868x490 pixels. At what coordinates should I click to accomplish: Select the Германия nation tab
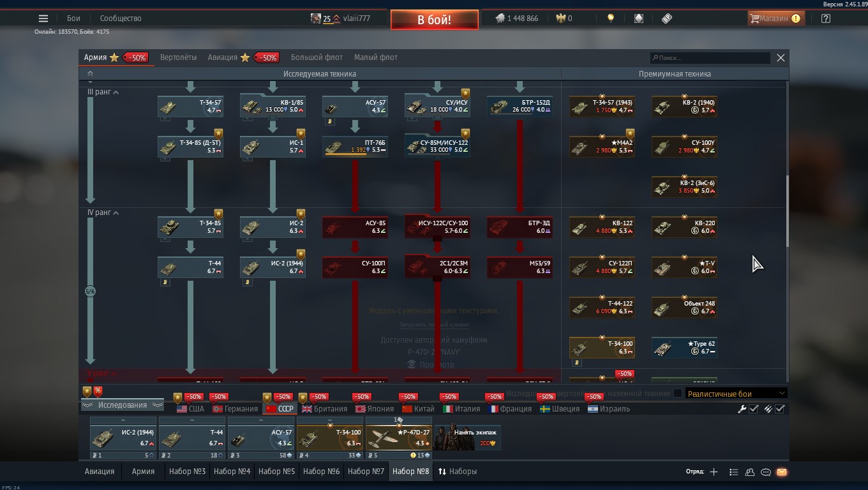(x=235, y=409)
